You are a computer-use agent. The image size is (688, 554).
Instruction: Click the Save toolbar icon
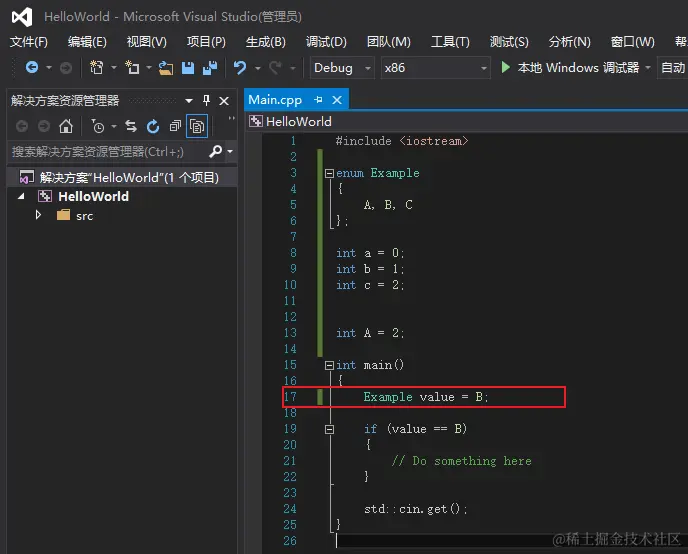(188, 68)
